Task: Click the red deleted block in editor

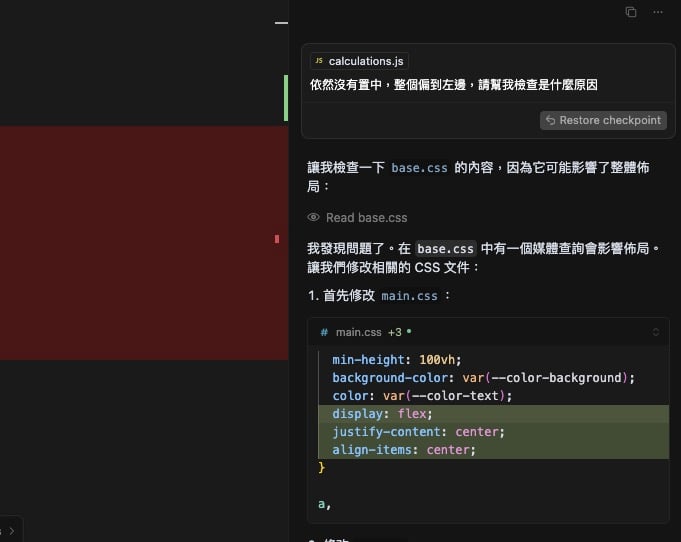Action: point(140,242)
